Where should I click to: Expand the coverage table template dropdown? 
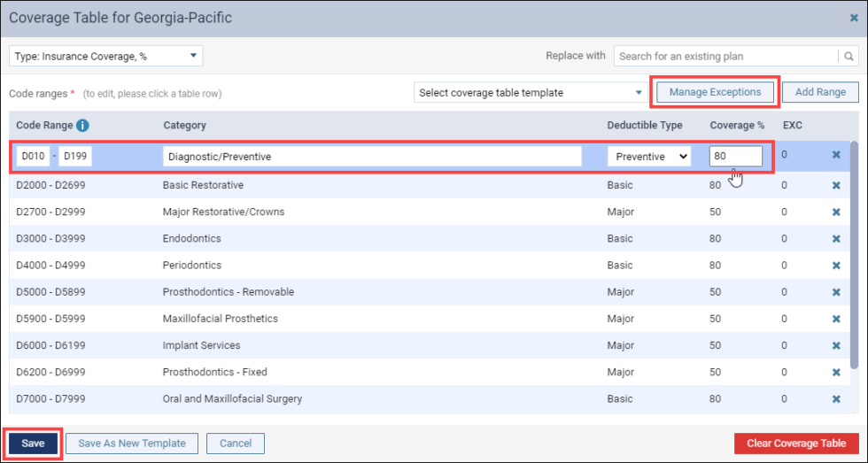tap(531, 92)
